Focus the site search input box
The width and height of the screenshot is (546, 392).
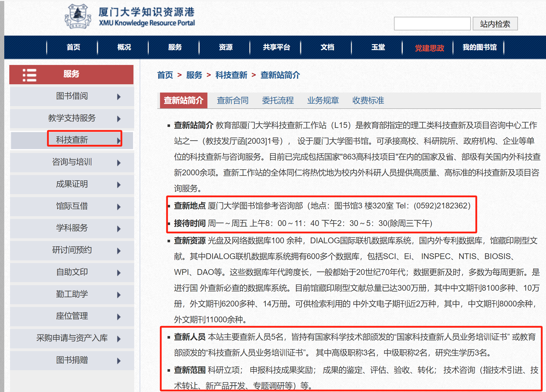point(432,24)
